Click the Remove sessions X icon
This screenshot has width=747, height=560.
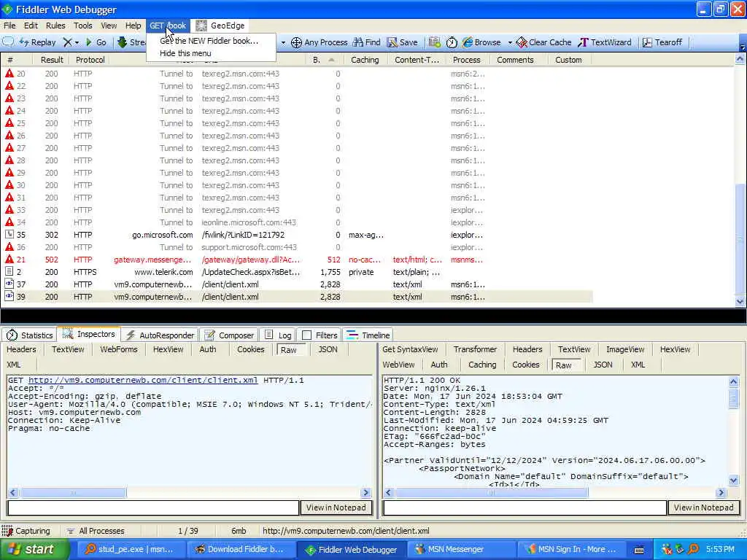(68, 42)
